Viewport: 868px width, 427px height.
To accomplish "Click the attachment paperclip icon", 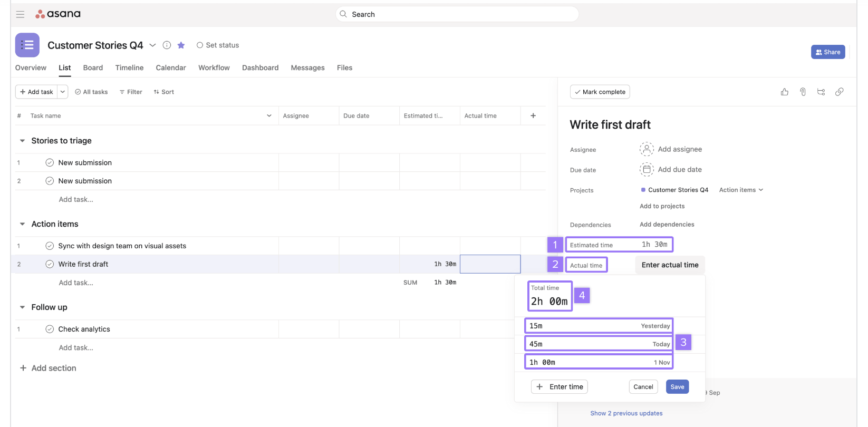I will tap(803, 92).
